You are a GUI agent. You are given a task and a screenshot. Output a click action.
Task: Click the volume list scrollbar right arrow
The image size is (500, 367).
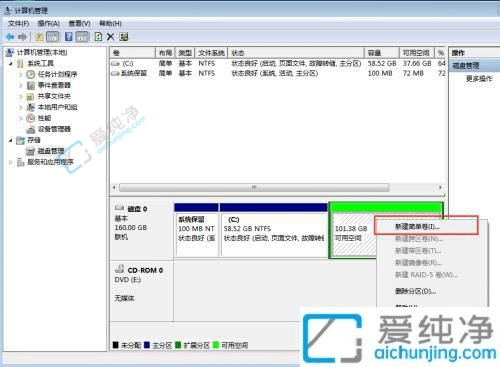(x=440, y=187)
